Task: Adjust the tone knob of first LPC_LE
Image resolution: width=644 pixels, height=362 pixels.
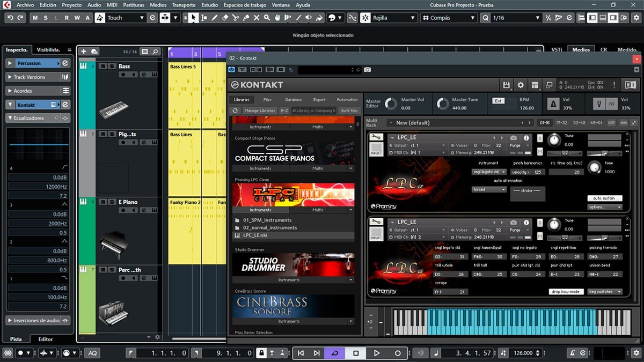Action: (594, 168)
